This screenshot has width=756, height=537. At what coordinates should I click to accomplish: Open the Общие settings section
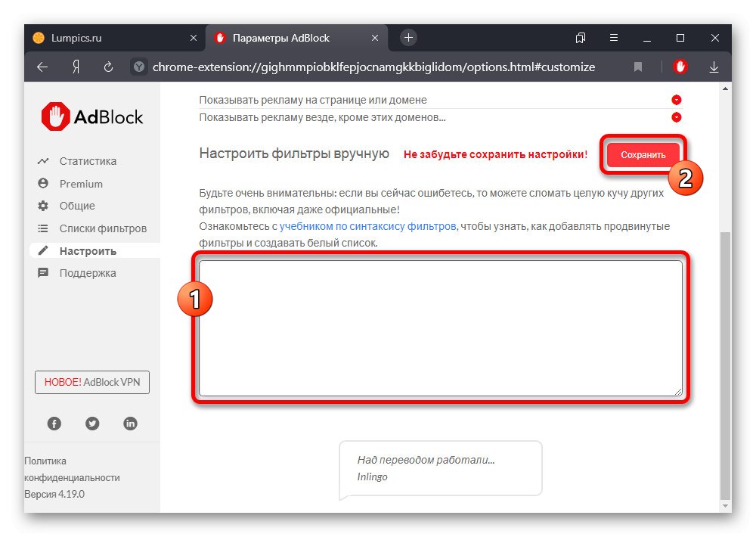click(x=77, y=206)
